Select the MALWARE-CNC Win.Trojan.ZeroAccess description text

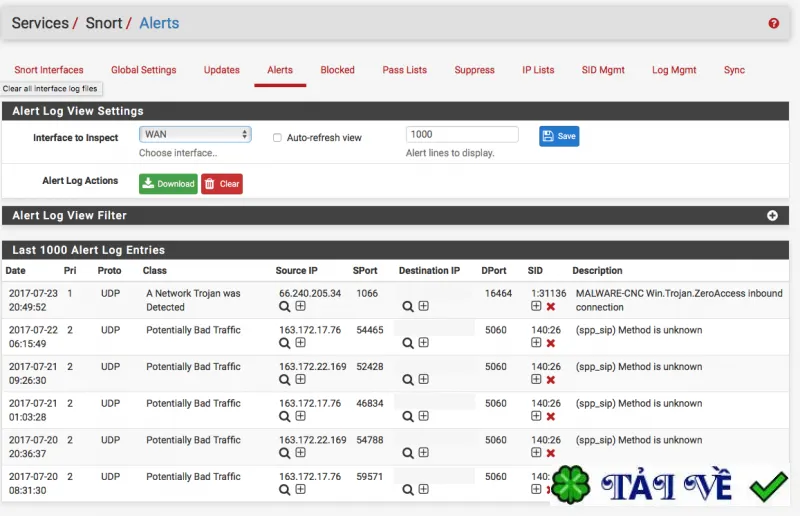click(679, 301)
